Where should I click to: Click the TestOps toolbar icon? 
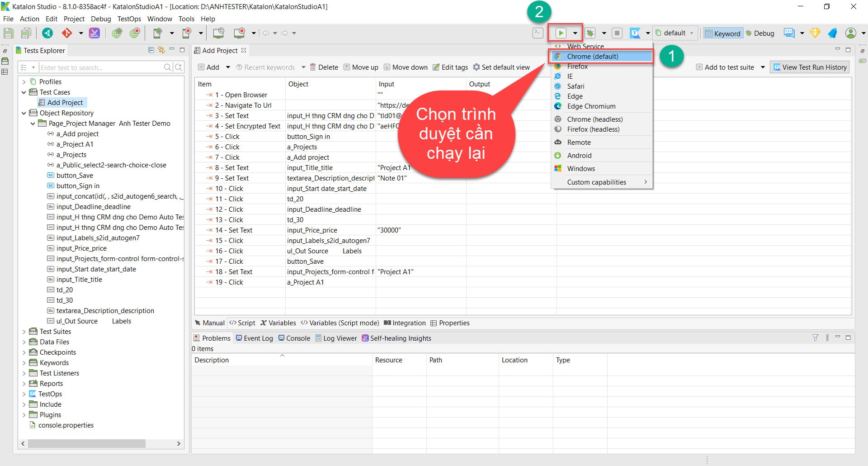(635, 33)
